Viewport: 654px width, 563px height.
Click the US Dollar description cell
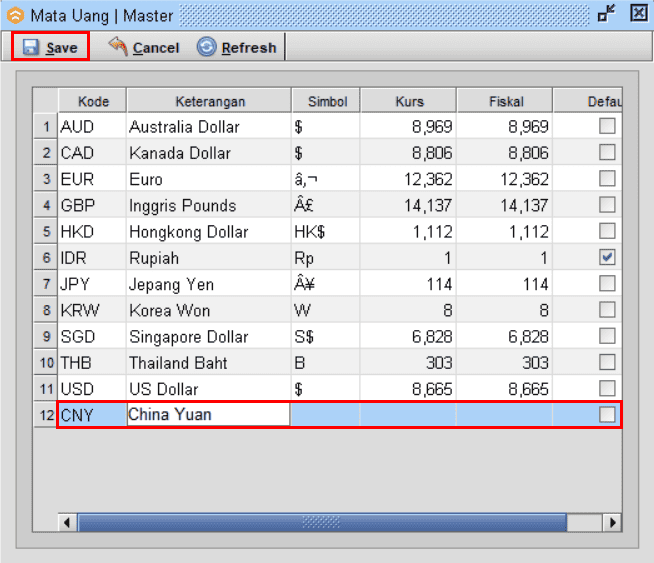[209, 389]
